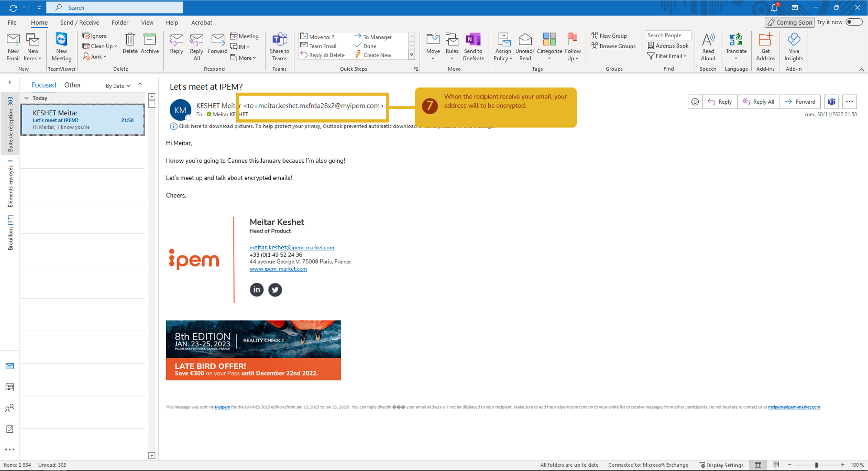
Task: Archive the selected email
Action: pyautogui.click(x=150, y=43)
